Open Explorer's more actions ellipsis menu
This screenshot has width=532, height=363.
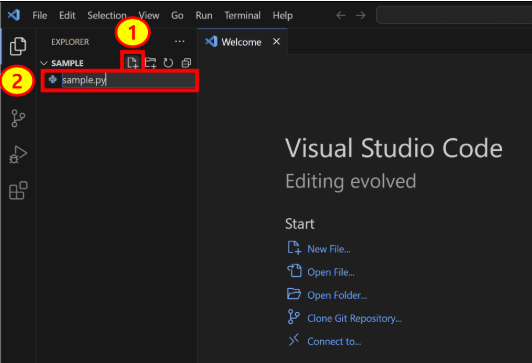(179, 41)
